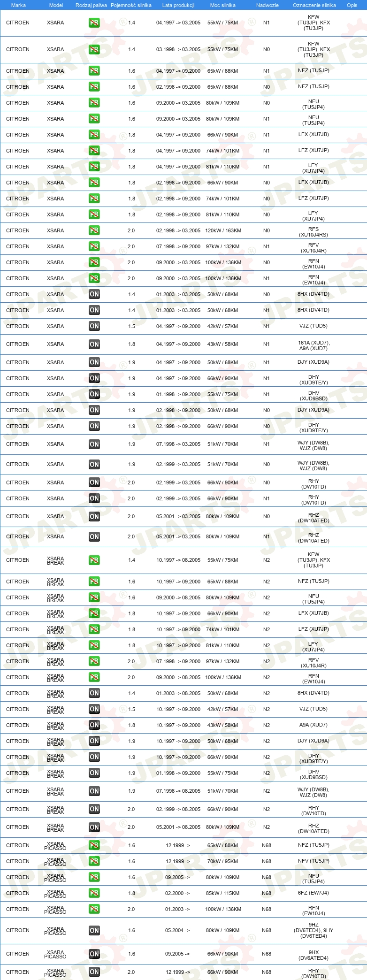The image size is (367, 980).
Task: Select the NFV (TU5JP) engine code
Action: [x=313, y=861]
